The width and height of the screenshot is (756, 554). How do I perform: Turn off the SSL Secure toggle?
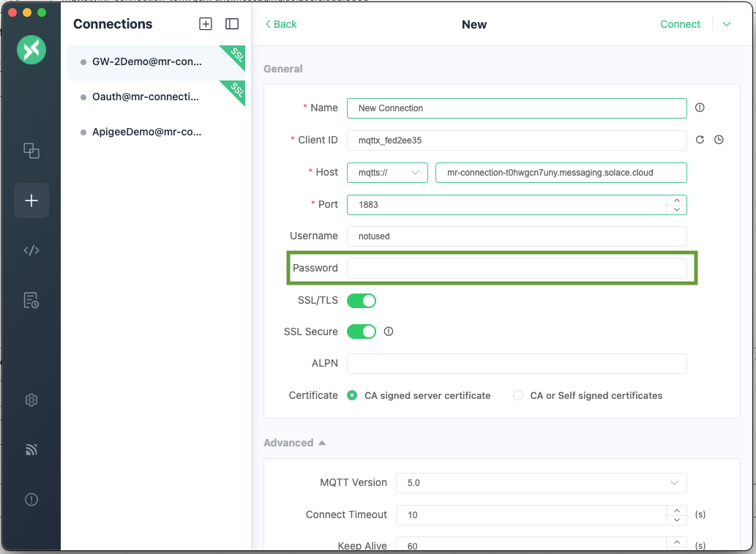point(362,331)
